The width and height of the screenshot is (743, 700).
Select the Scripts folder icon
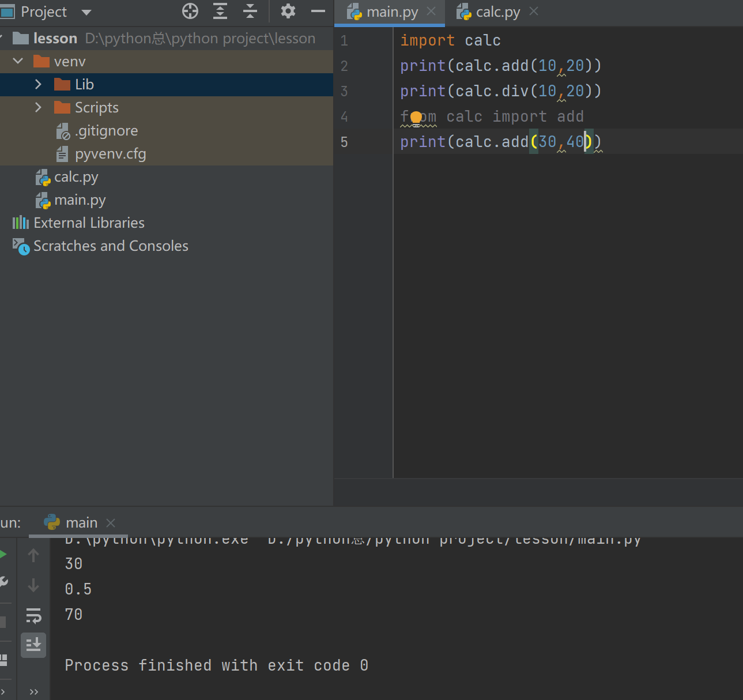pyautogui.click(x=62, y=107)
